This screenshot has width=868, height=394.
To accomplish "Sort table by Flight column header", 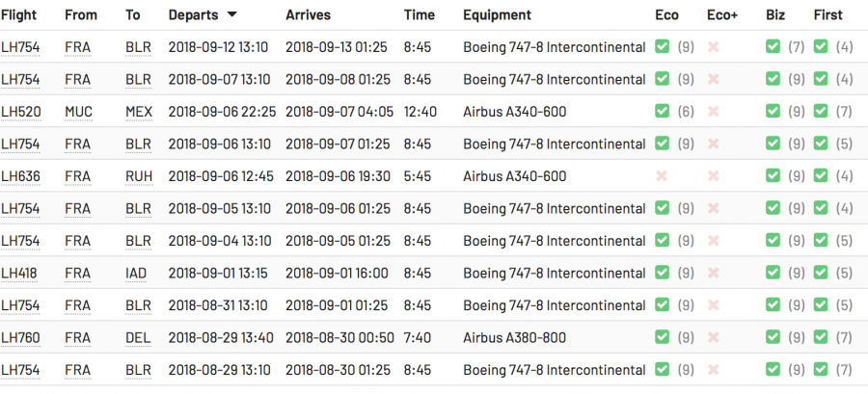I will click(18, 15).
